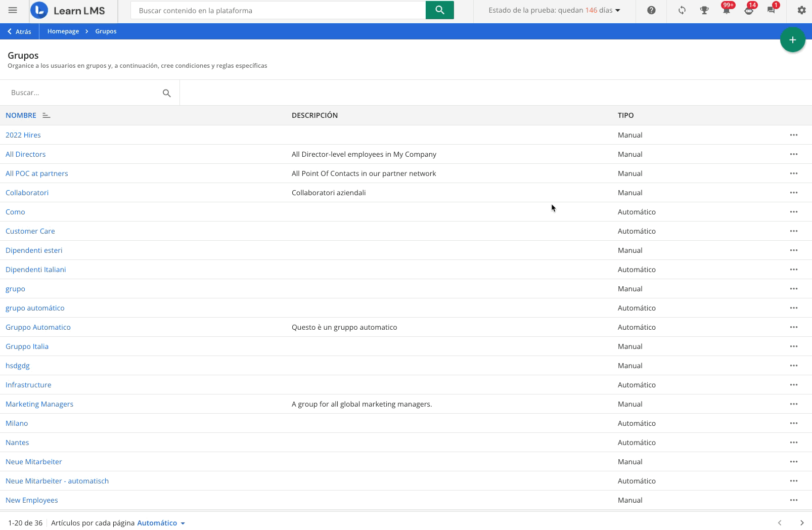This screenshot has height=530, width=812.
Task: Open messages icon showing 1 notification
Action: 771,11
